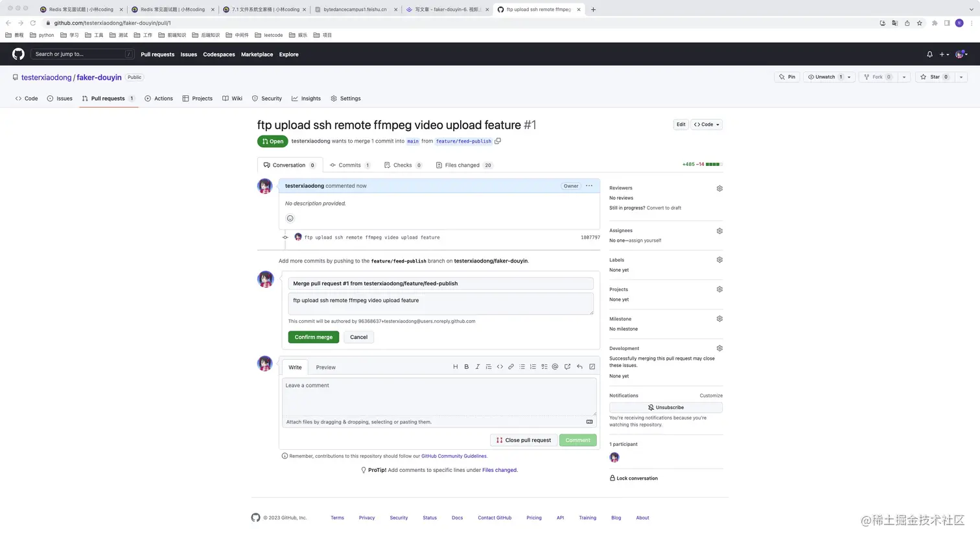Insert a numbered list in the comment
The width and height of the screenshot is (980, 542).
(x=533, y=367)
